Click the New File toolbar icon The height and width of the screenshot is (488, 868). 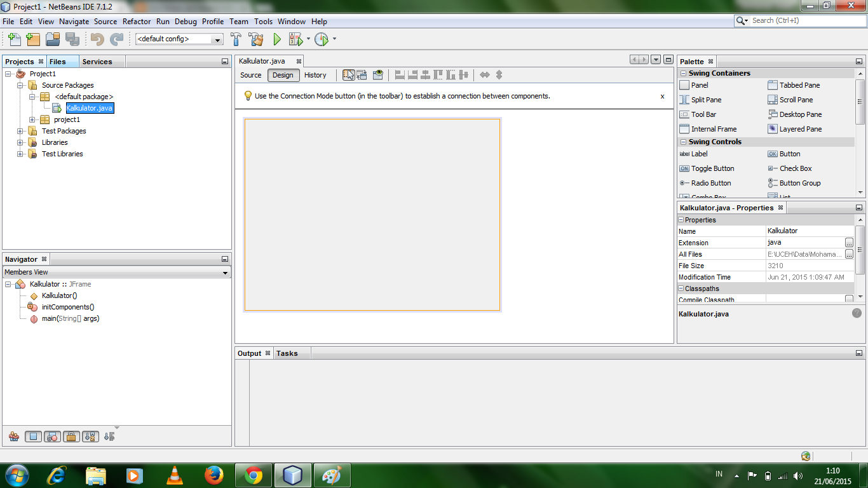tap(14, 39)
